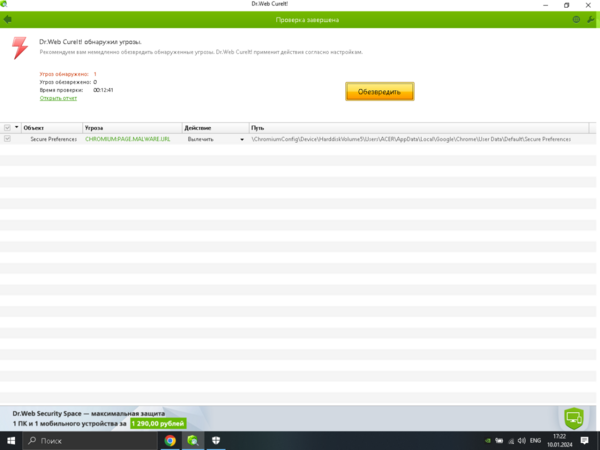Open the Вылечить action dropdown
Image resolution: width=600 pixels, height=450 pixels.
[x=242, y=140]
